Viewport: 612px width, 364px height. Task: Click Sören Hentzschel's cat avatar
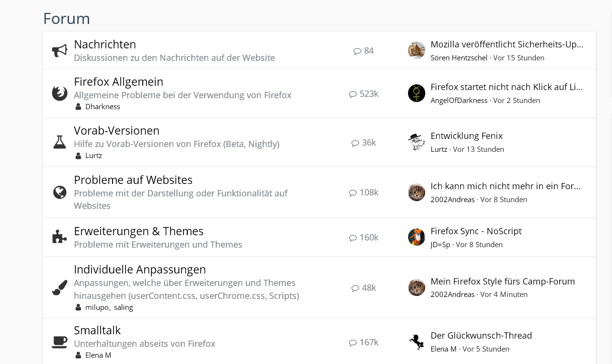pyautogui.click(x=417, y=50)
